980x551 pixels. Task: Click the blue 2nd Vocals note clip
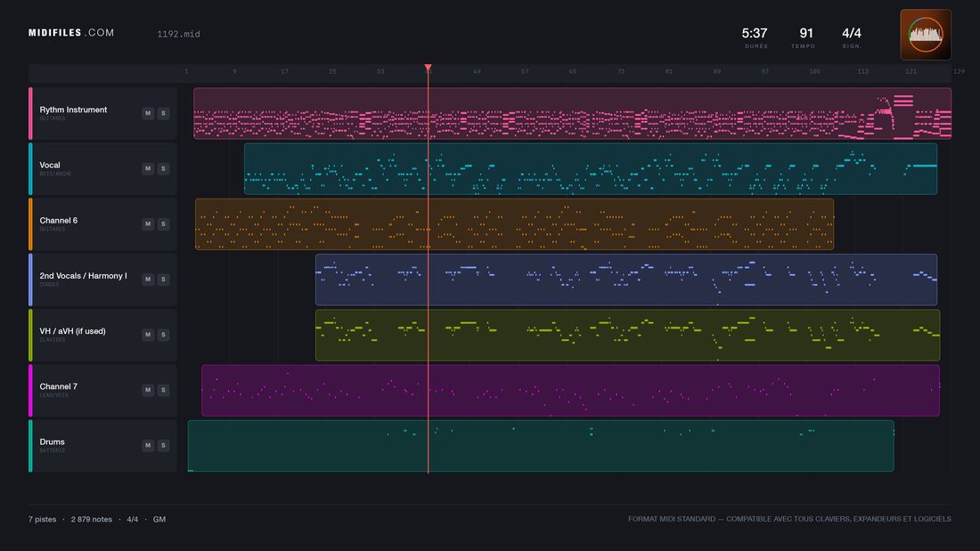click(626, 280)
